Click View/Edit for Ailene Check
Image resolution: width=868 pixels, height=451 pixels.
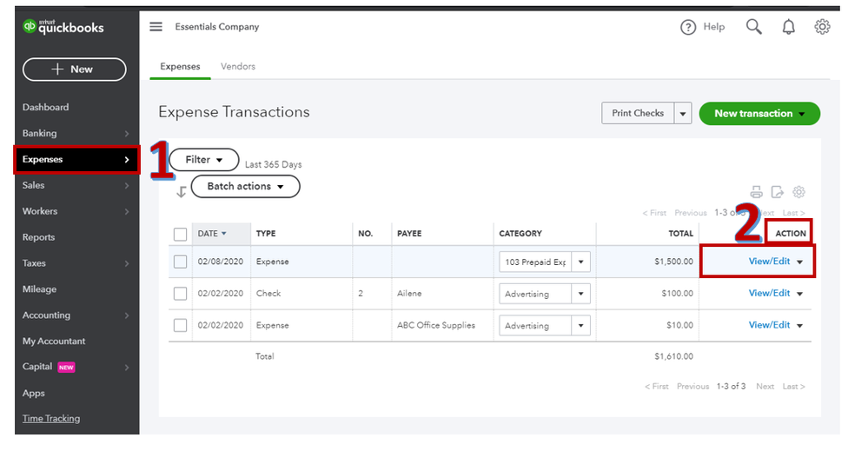tap(769, 294)
